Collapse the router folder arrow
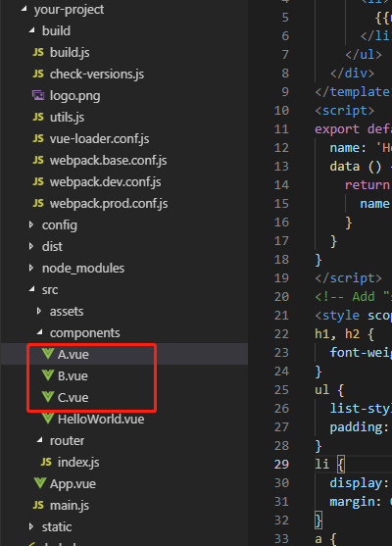The height and width of the screenshot is (546, 392). (39, 440)
